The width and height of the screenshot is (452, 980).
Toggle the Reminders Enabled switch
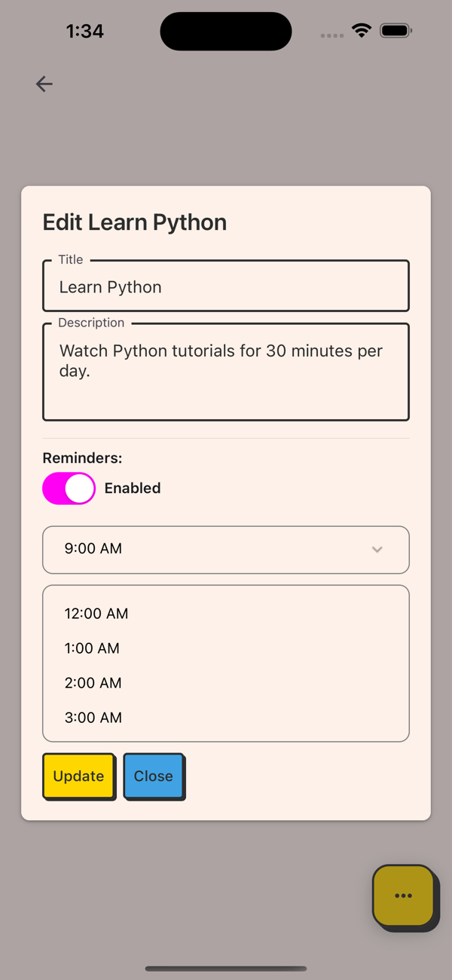pyautogui.click(x=69, y=488)
